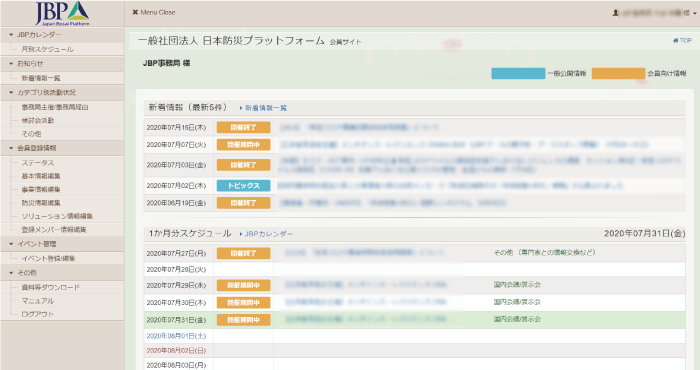
Task: Click 開催終了 badge in 2020年06月19日 news row
Action: point(243,203)
